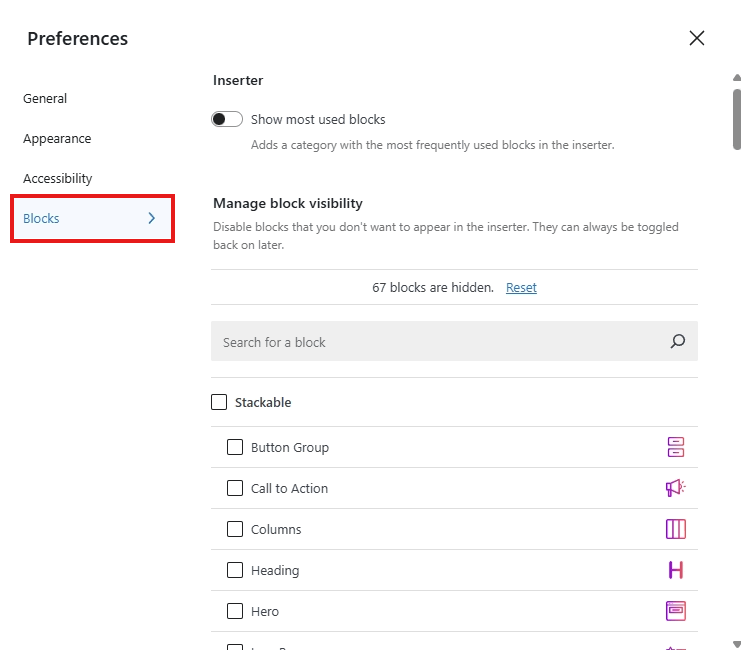
Task: Open the General preferences tab
Action: coord(45,98)
